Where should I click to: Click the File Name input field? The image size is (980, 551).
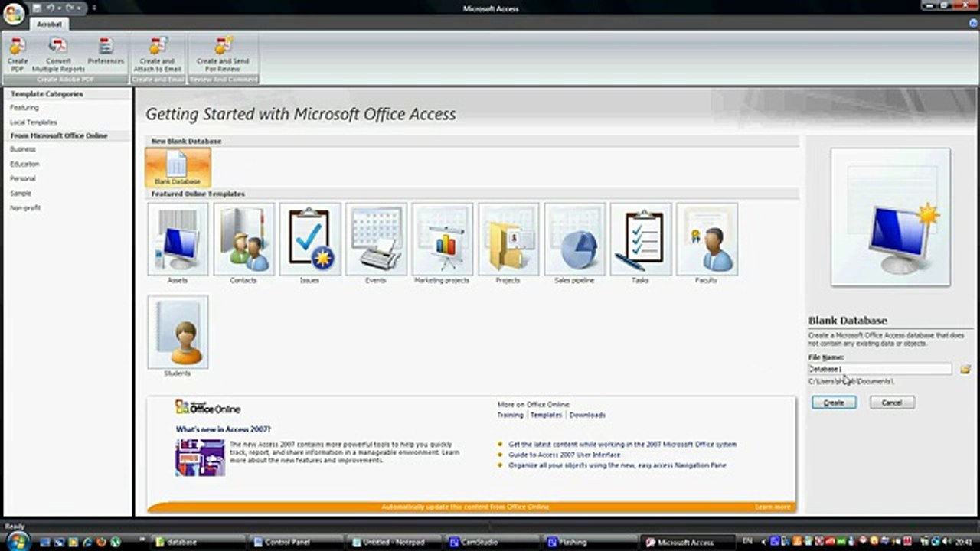coord(880,369)
